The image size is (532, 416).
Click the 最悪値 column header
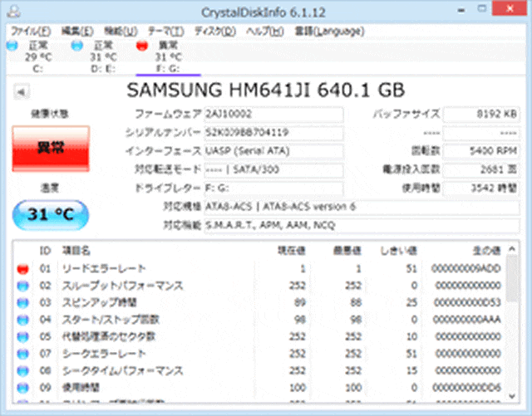[x=347, y=251]
